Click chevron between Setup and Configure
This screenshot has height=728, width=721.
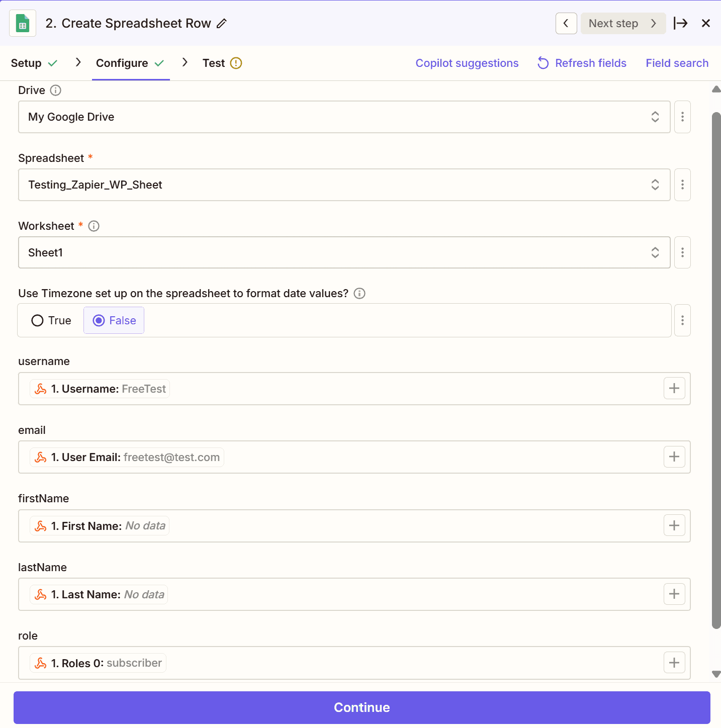(78, 62)
